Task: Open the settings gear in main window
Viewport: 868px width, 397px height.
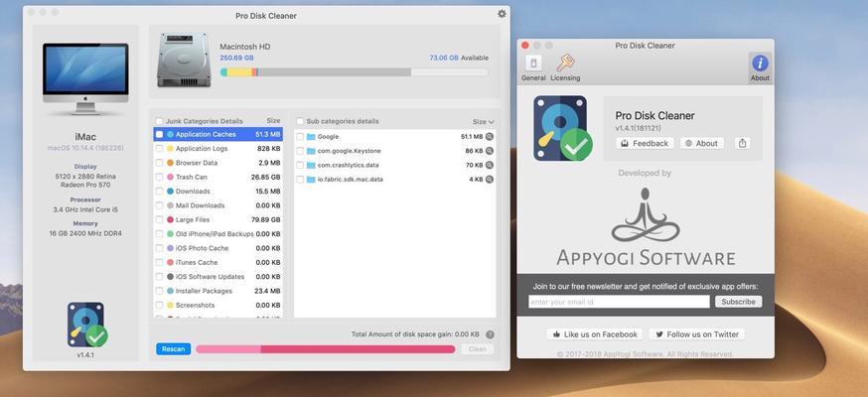Action: (x=502, y=14)
